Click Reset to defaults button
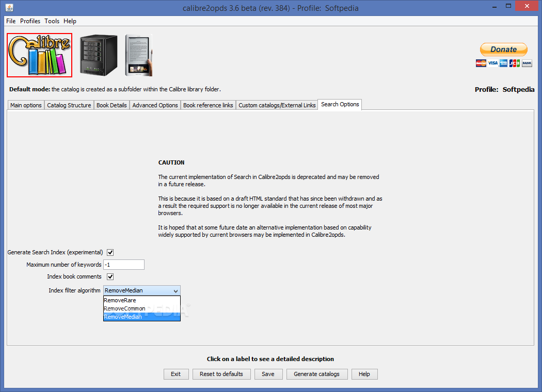This screenshot has height=392, width=542. [221, 374]
